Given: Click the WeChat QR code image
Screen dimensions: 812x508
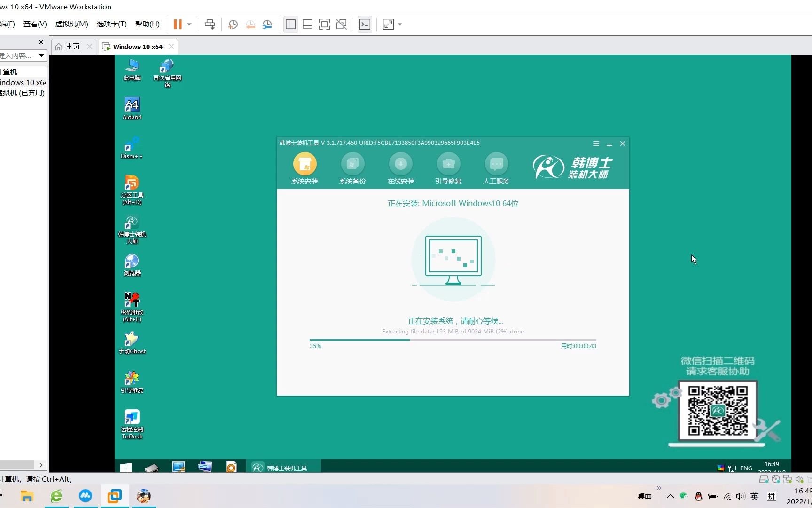Looking at the screenshot, I should coord(718,410).
